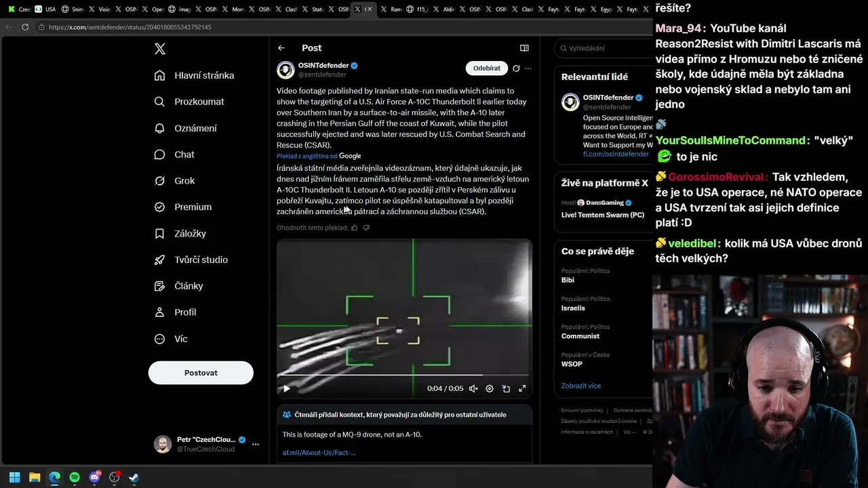Rate translation thumbs up

(354, 228)
